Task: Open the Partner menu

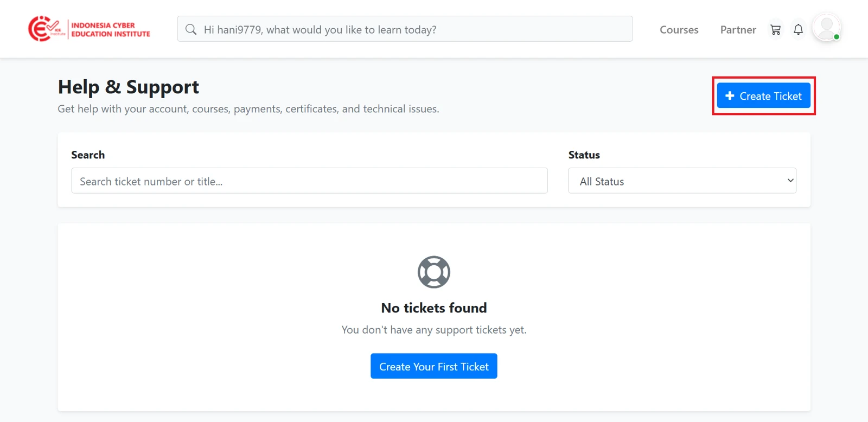Action: pyautogui.click(x=738, y=30)
